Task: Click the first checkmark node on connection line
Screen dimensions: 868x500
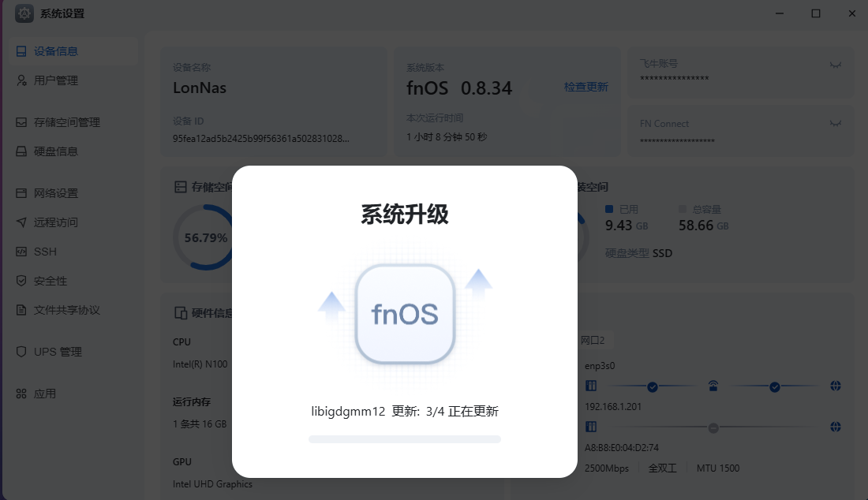Action: pyautogui.click(x=653, y=386)
